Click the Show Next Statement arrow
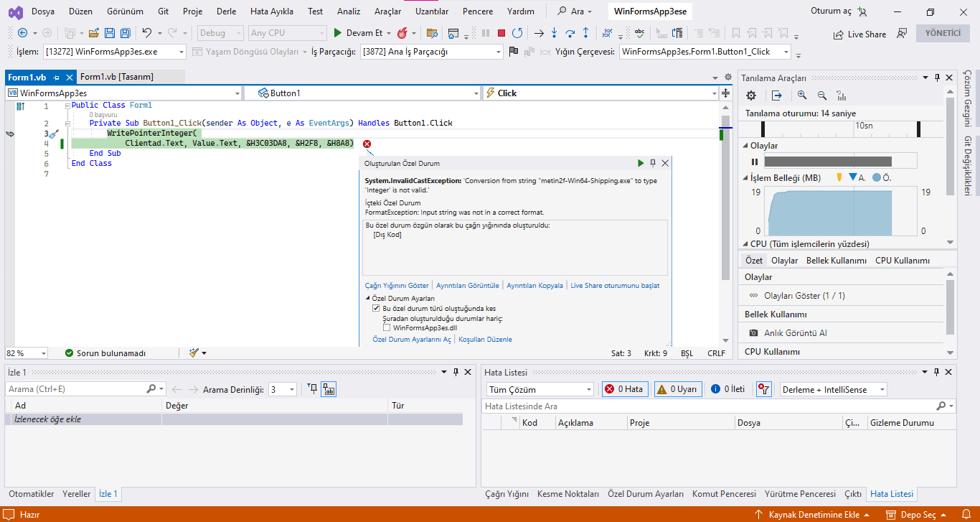The image size is (980, 522). tap(539, 33)
